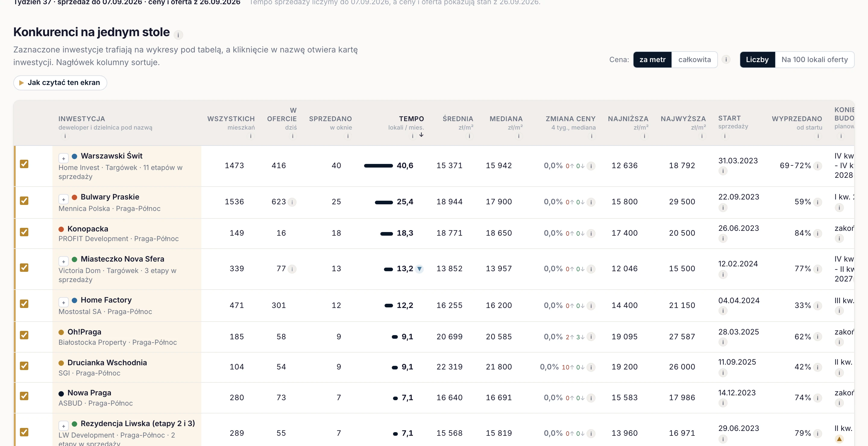This screenshot has width=868, height=446.
Task: Click info icon in Oh!Praga price change cell
Action: [x=591, y=337]
